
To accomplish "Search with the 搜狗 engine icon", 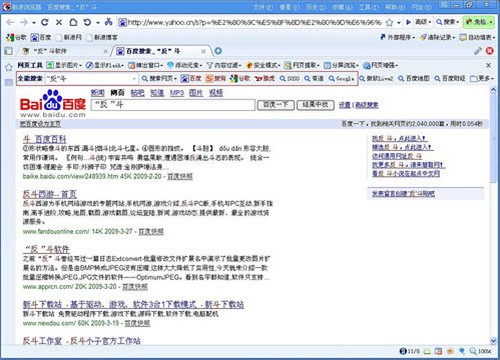I will tap(216, 79).
